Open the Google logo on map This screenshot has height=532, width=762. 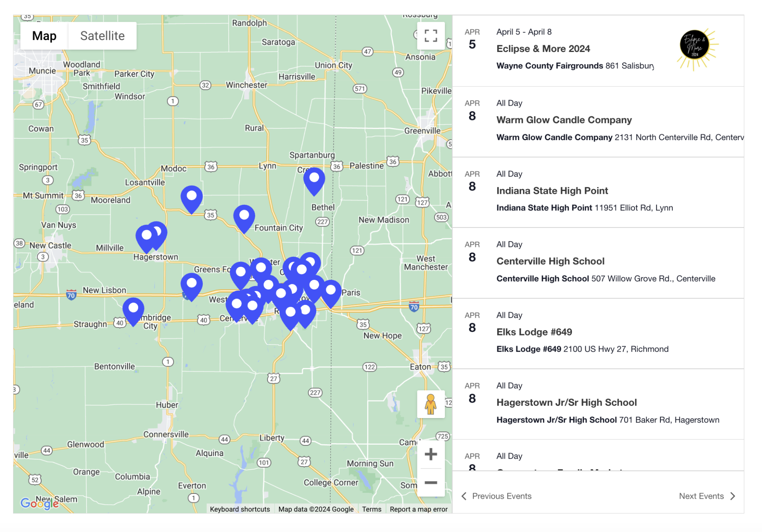[39, 503]
